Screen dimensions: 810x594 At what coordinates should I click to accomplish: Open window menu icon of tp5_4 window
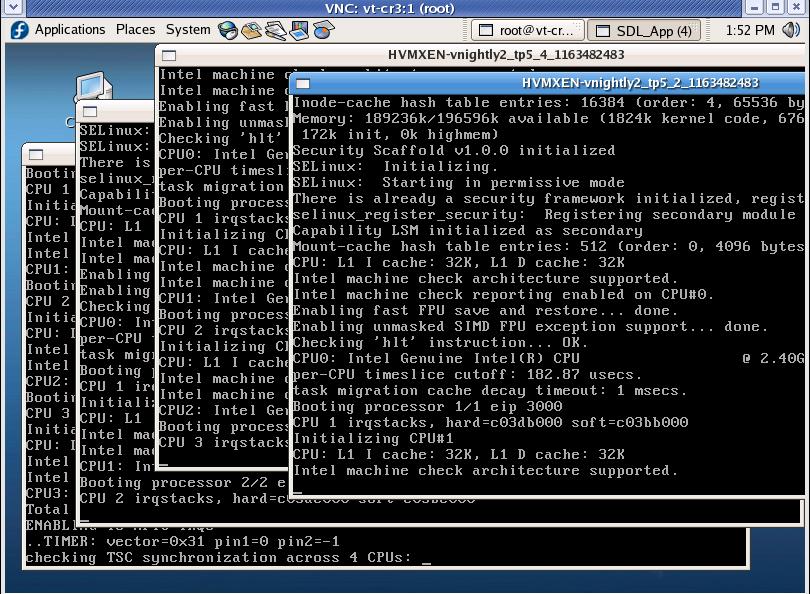point(169,56)
